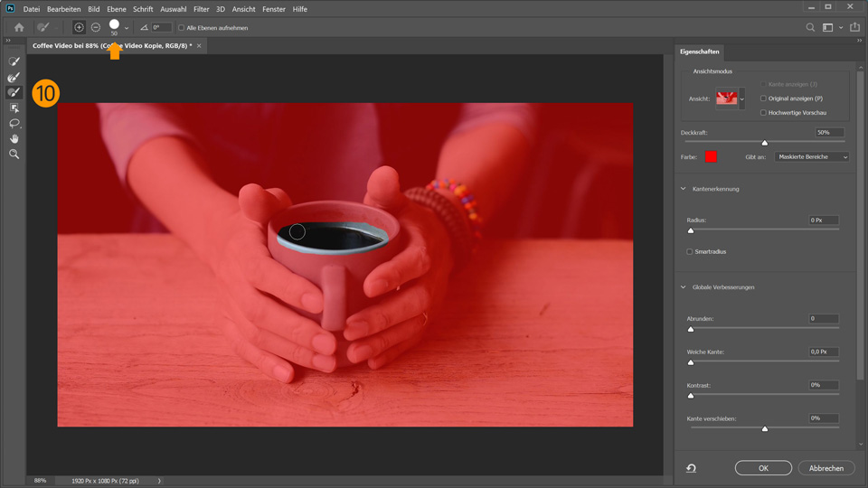Click the Deckkraft 50% value field
868x488 pixels.
click(829, 133)
